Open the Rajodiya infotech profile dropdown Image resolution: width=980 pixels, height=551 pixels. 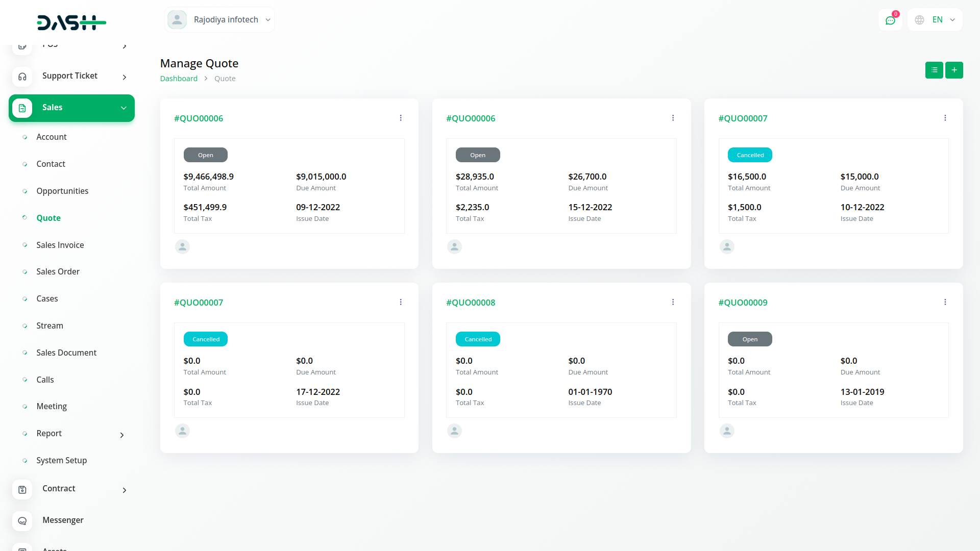click(220, 20)
